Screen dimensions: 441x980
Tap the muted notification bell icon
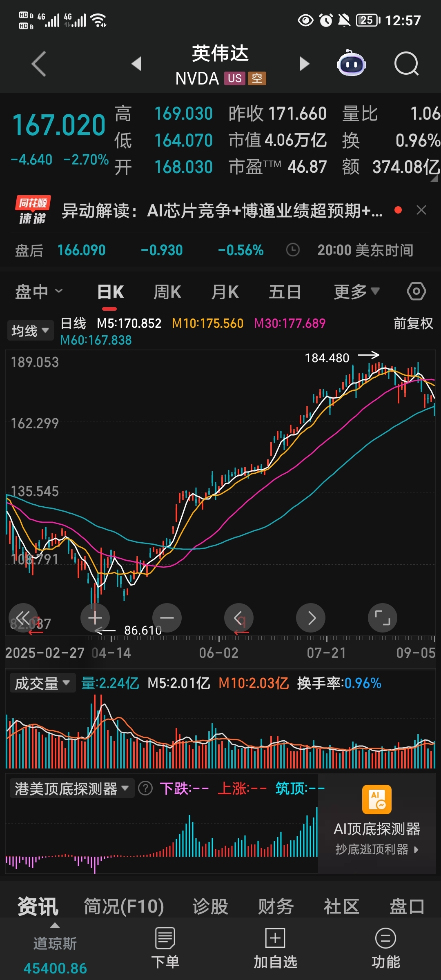pos(345,20)
